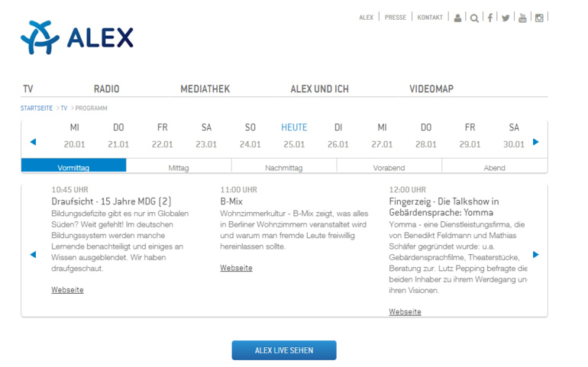
Task: Open Webseite link for Draufsicht
Action: [x=67, y=290]
